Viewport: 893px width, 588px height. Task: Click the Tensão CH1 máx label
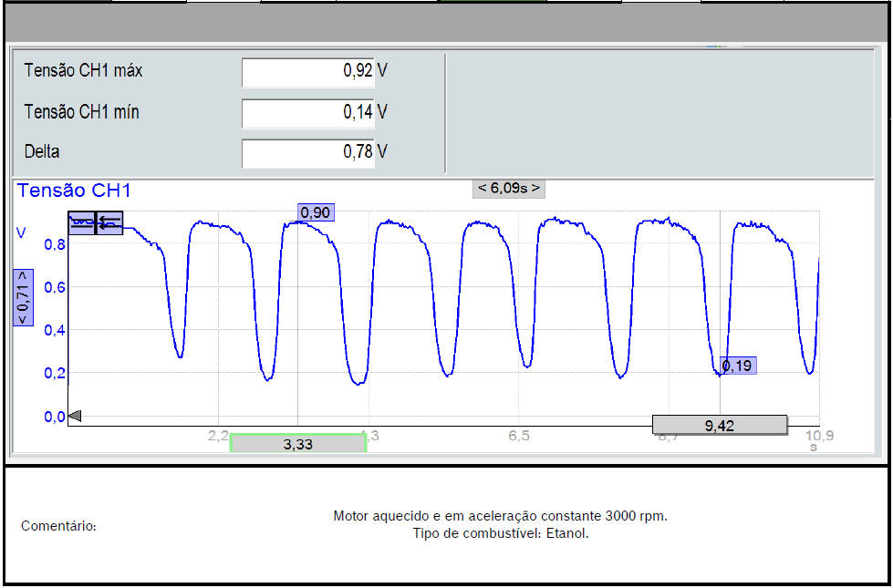coord(83,71)
